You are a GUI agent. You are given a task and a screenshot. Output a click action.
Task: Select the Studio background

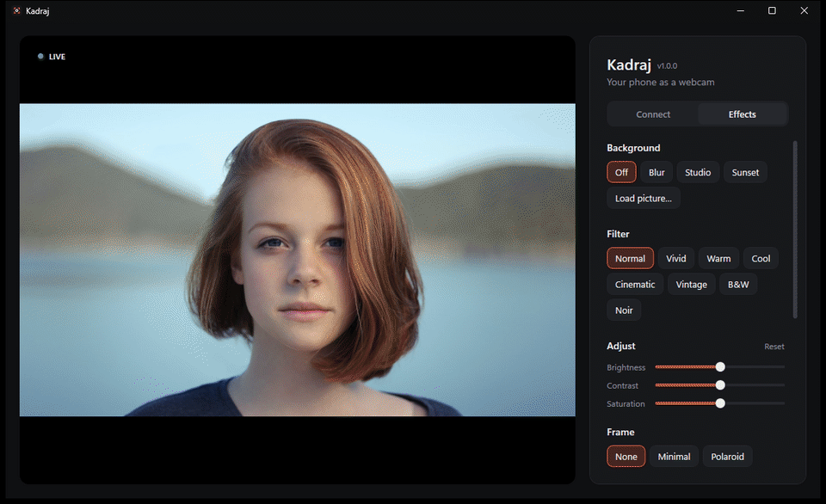coord(698,172)
